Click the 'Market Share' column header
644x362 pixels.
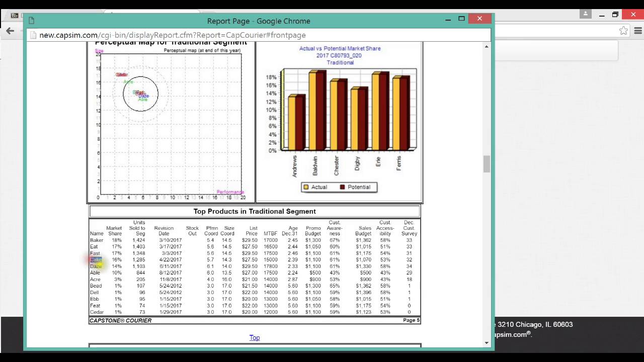coord(114,231)
